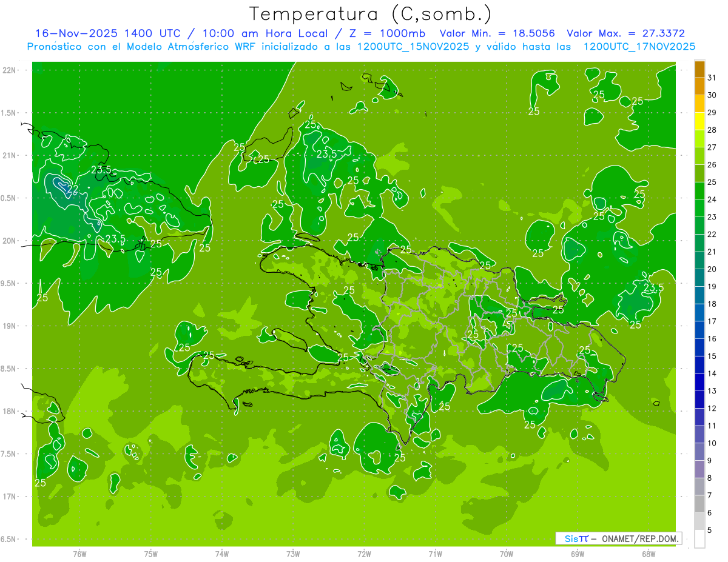Click the 'Valor Max. = 27.3372' value
This screenshot has width=728, height=562.
point(625,33)
